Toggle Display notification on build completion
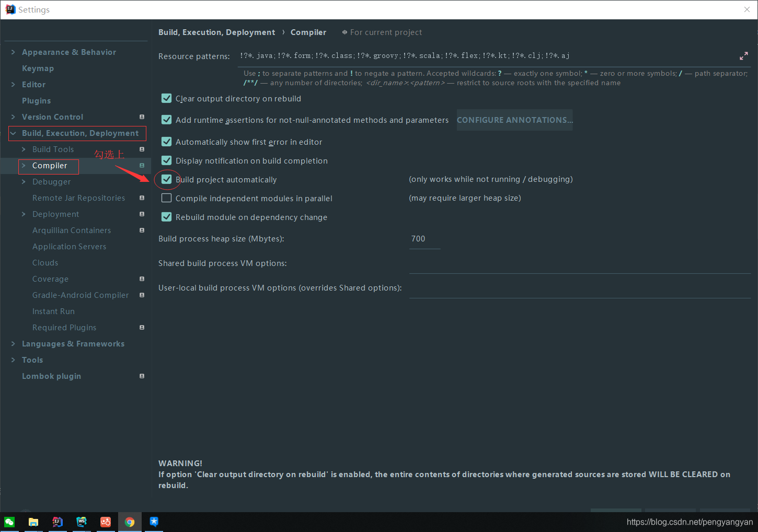The image size is (758, 532). [167, 160]
